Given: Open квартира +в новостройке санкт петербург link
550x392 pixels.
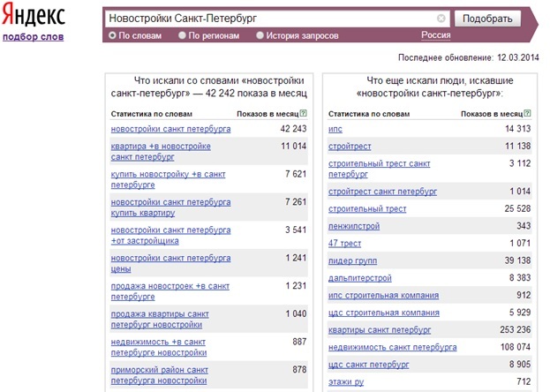Looking at the screenshot, I should coord(161,151).
